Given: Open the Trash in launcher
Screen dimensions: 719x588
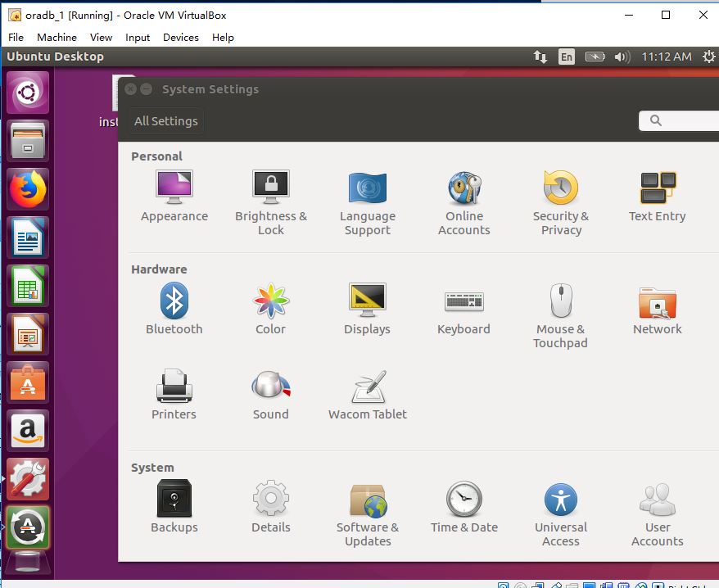Looking at the screenshot, I should [x=28, y=563].
